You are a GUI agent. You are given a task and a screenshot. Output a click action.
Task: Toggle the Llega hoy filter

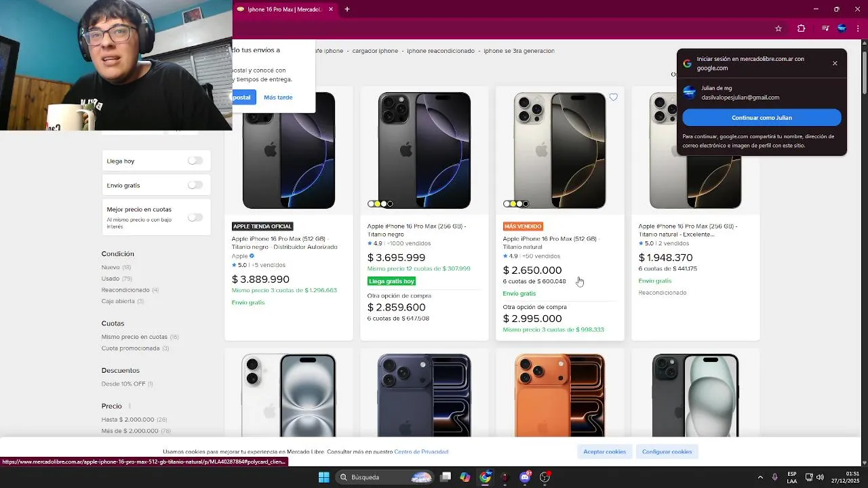(x=195, y=161)
